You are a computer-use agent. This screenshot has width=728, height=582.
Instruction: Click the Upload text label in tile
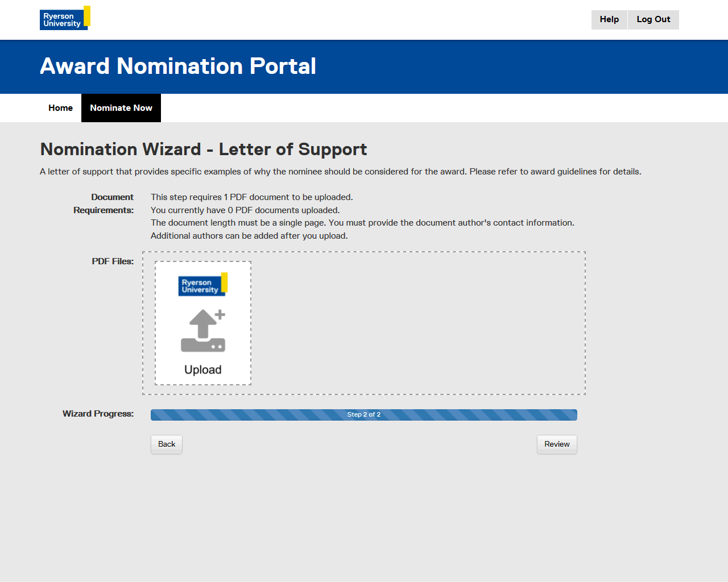point(203,370)
